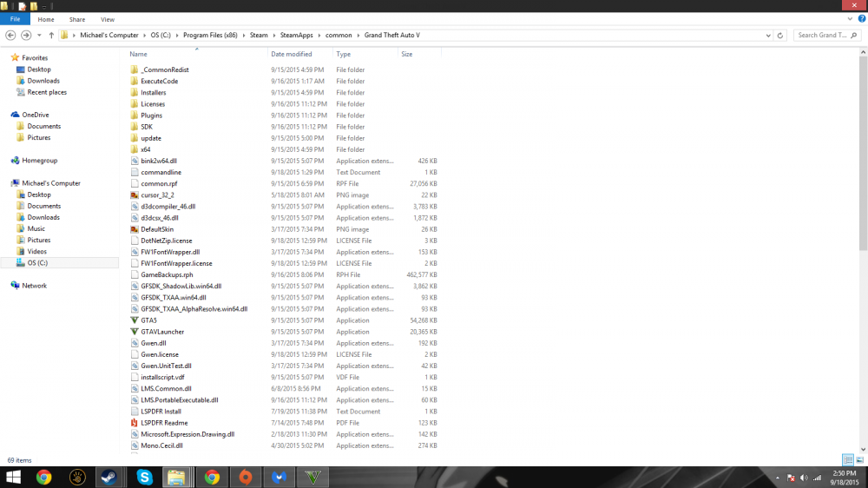Select GameBackups.rph file
Image resolution: width=868 pixels, height=488 pixels.
pos(167,274)
